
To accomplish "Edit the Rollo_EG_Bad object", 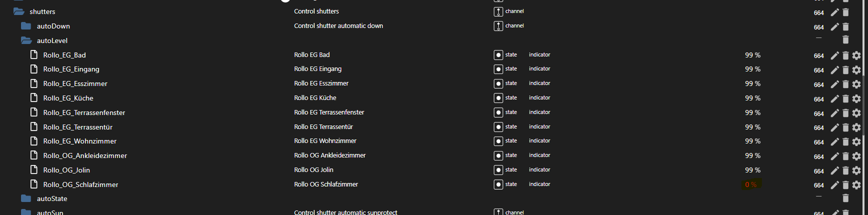I will [x=834, y=55].
